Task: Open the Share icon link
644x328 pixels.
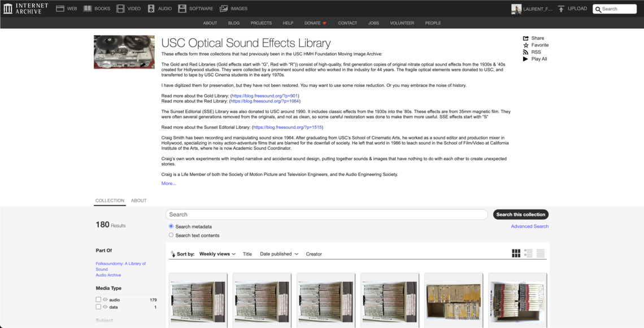Action: coord(526,38)
